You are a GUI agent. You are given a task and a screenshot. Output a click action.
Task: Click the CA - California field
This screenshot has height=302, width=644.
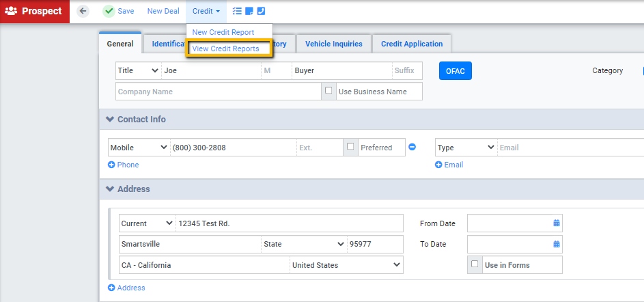pos(204,265)
